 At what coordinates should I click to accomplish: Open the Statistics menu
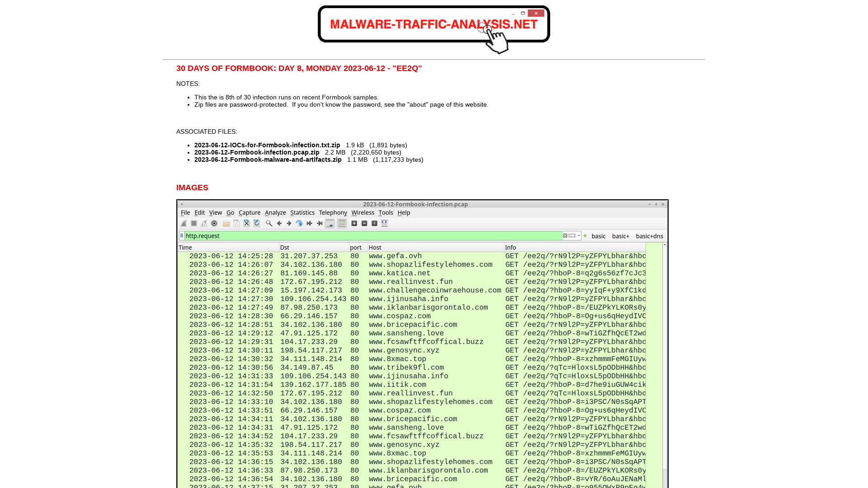pos(302,213)
